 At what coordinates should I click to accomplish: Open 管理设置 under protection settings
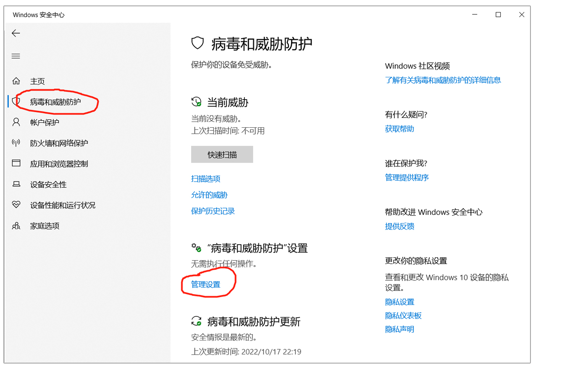(x=206, y=285)
